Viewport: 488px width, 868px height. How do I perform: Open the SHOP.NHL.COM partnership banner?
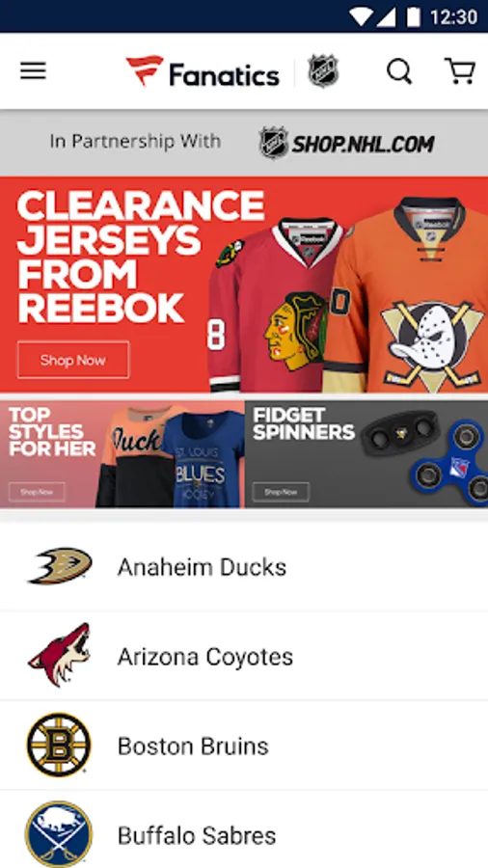244,143
